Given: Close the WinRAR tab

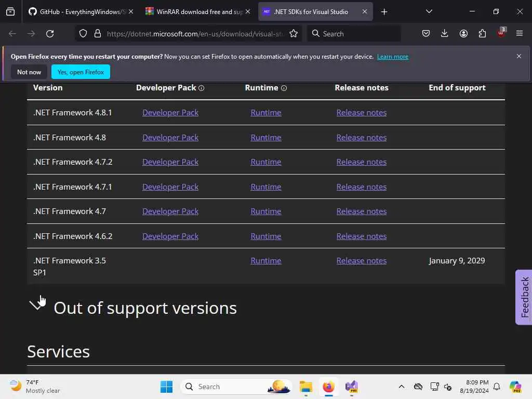Looking at the screenshot, I should pyautogui.click(x=248, y=12).
